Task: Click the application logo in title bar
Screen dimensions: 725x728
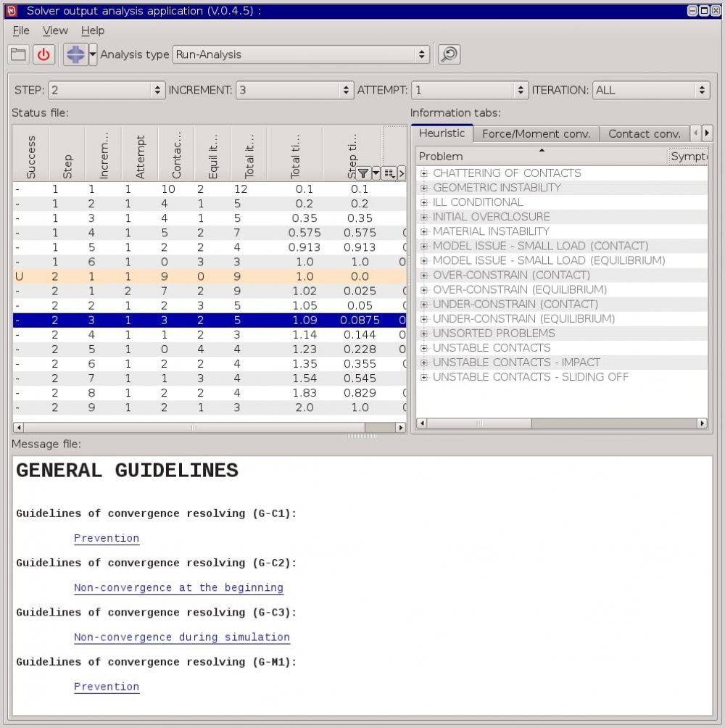Action: [12, 11]
